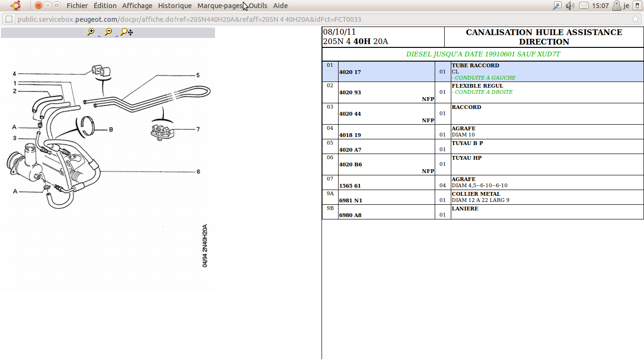Open the sound volume indicator
The width and height of the screenshot is (644, 364).
pyautogui.click(x=570, y=6)
